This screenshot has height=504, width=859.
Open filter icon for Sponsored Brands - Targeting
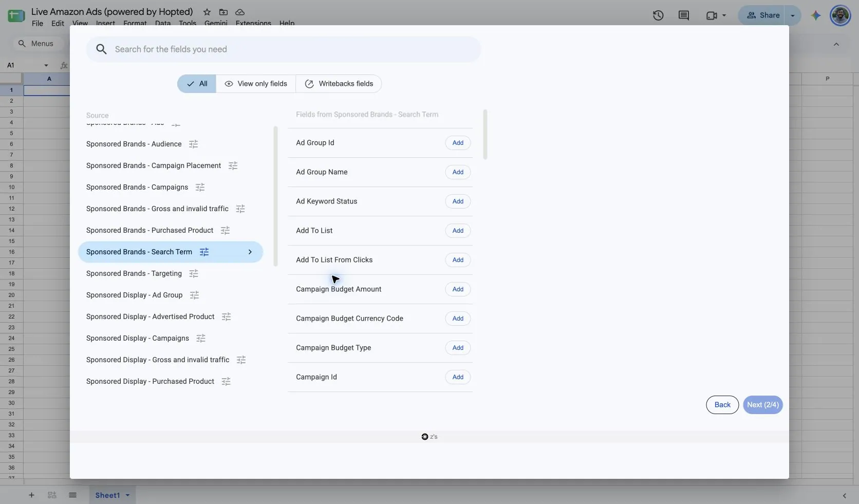point(193,274)
